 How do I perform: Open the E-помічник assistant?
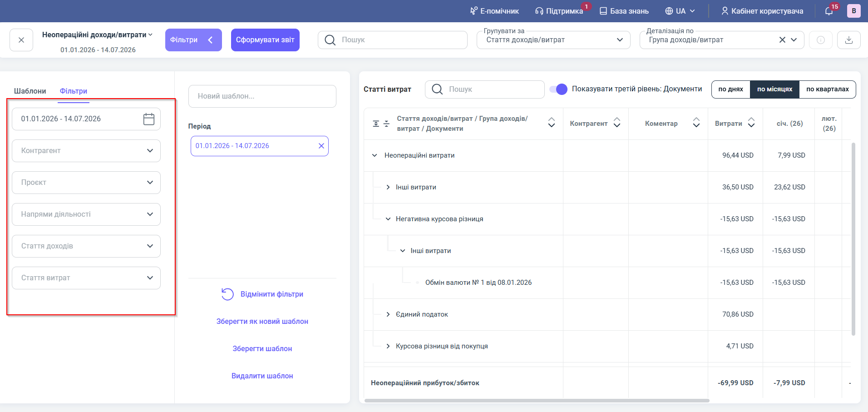pos(494,11)
